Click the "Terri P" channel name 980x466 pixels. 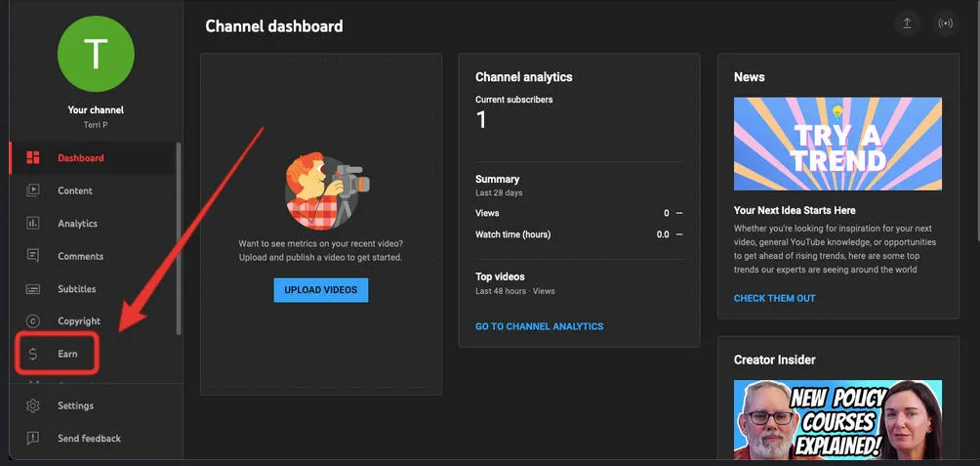pos(96,126)
